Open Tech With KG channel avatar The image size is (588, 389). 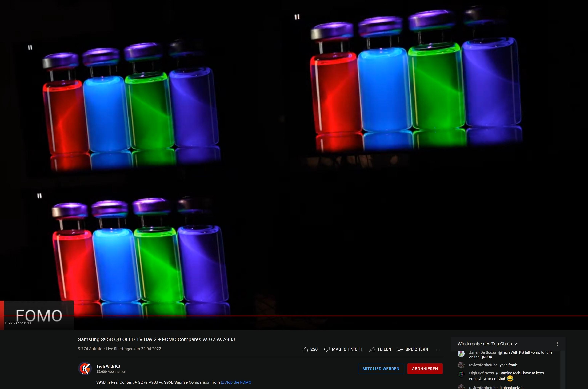pos(85,368)
